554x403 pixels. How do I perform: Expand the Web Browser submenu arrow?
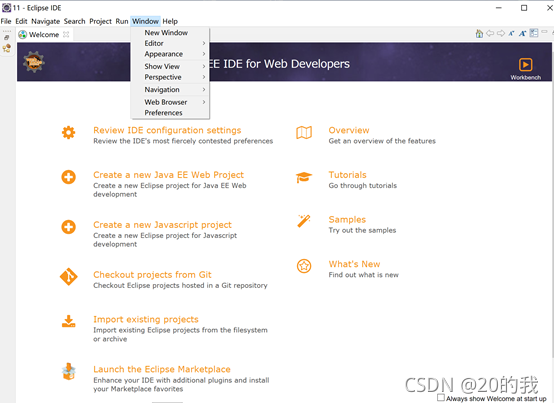[x=204, y=102]
